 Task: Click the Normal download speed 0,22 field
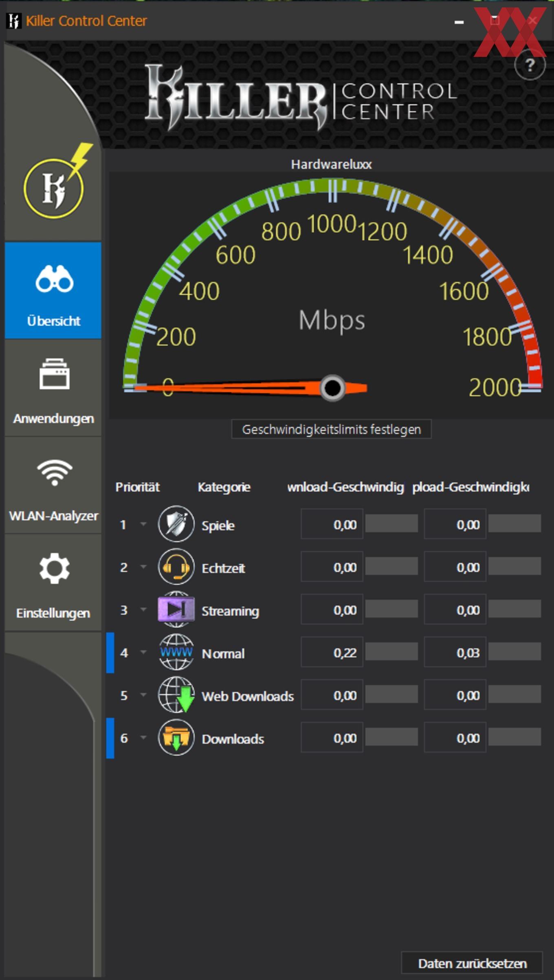pyautogui.click(x=332, y=652)
